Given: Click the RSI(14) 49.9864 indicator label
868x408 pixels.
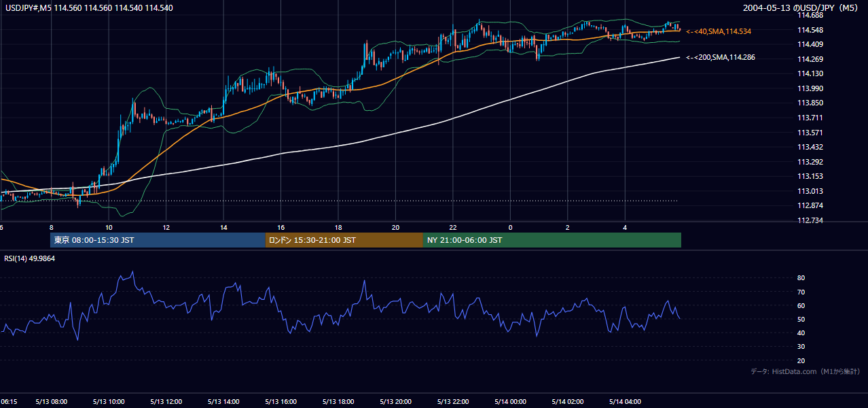Looking at the screenshot, I should click(29, 258).
